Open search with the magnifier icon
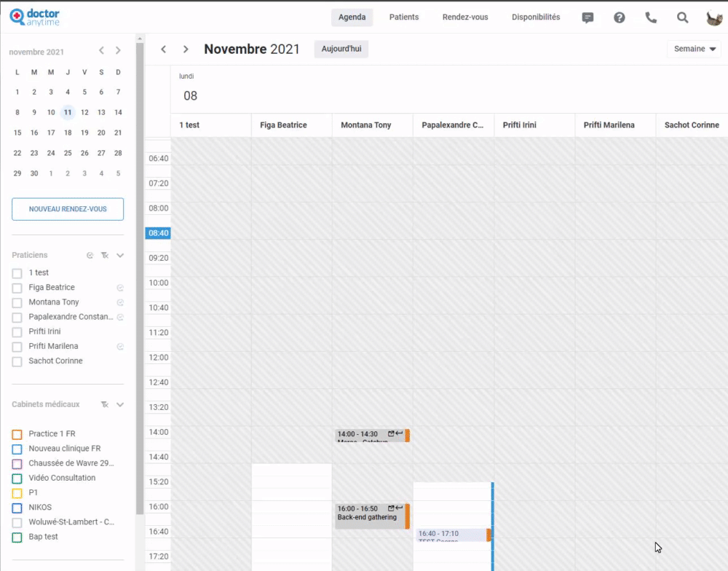 682,17
